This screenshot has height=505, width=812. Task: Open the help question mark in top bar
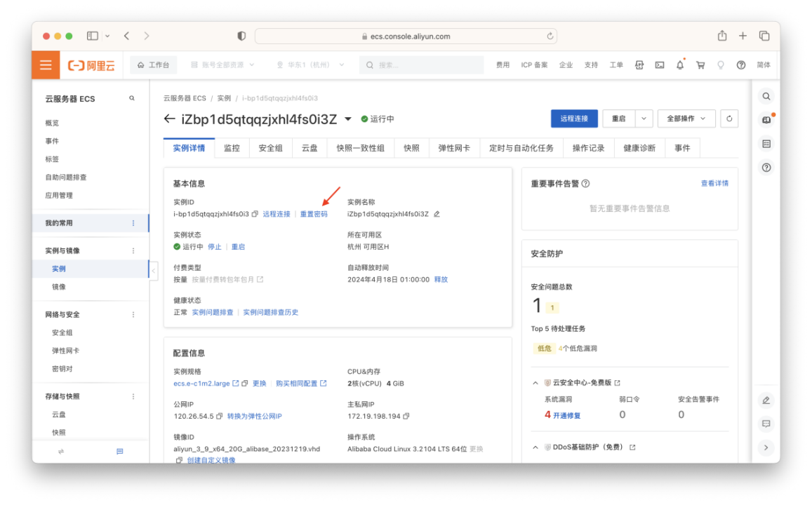[741, 65]
